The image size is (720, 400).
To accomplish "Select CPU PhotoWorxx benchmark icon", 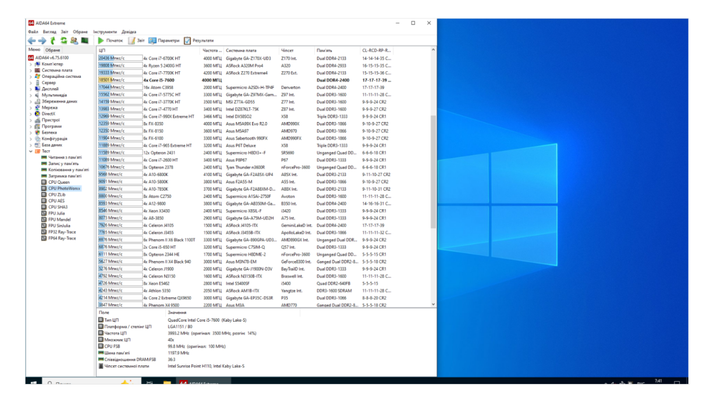I will coord(44,188).
